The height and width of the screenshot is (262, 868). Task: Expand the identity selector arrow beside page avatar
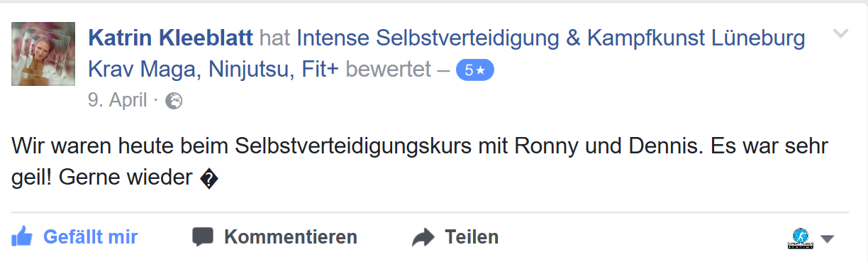click(827, 239)
